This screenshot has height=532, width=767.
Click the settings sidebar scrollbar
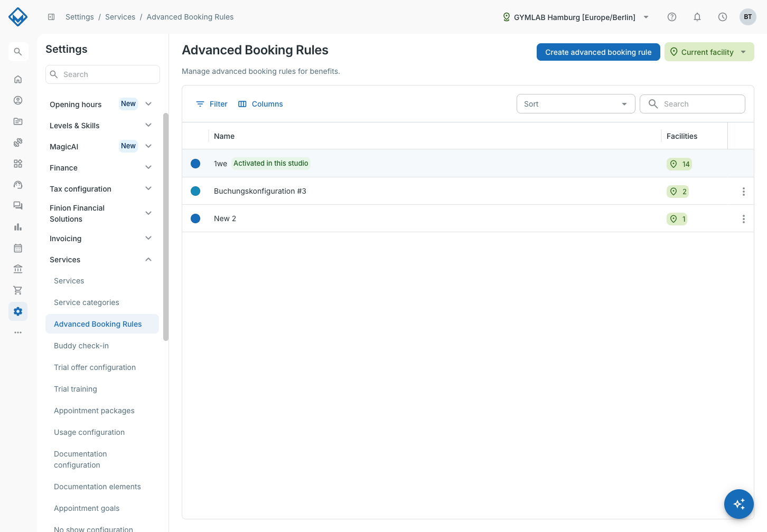(166, 227)
